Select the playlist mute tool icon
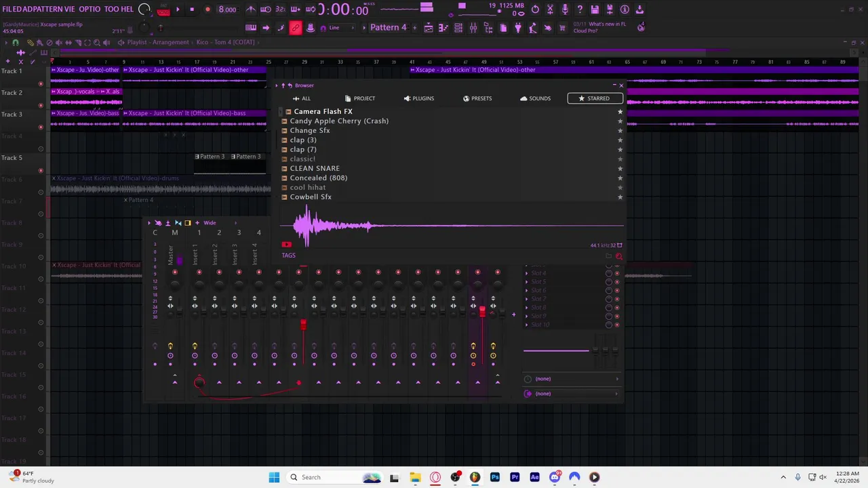 (59, 43)
